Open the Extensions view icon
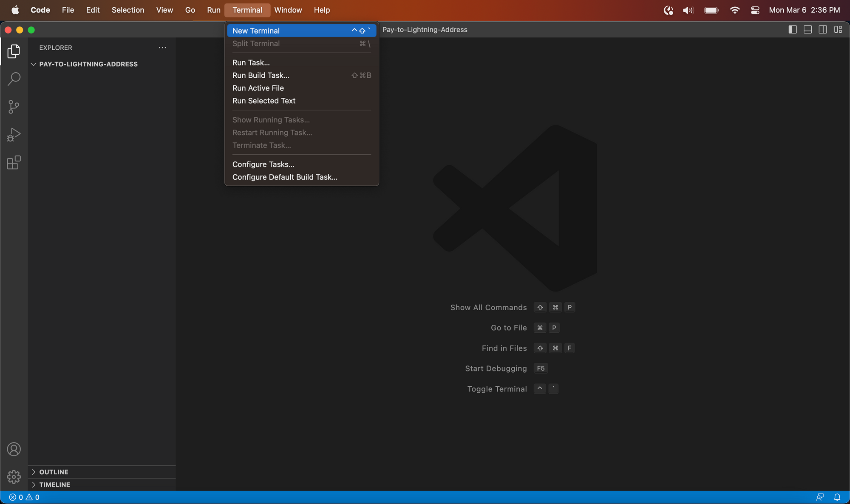 point(14,162)
